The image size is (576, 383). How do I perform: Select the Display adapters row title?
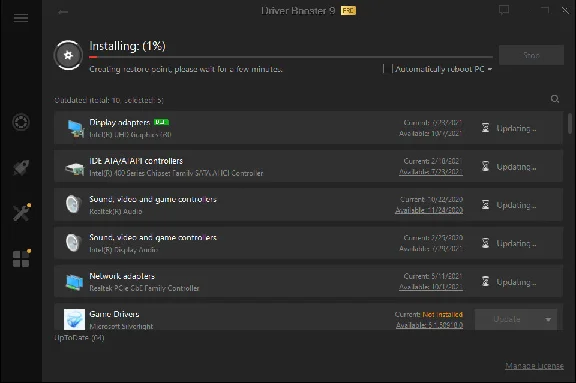(120, 122)
